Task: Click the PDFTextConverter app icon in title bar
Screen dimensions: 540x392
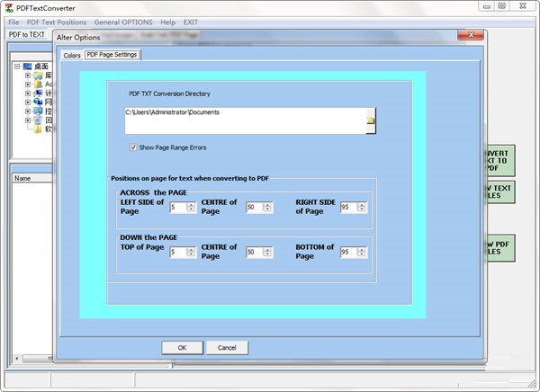Action: (x=9, y=7)
